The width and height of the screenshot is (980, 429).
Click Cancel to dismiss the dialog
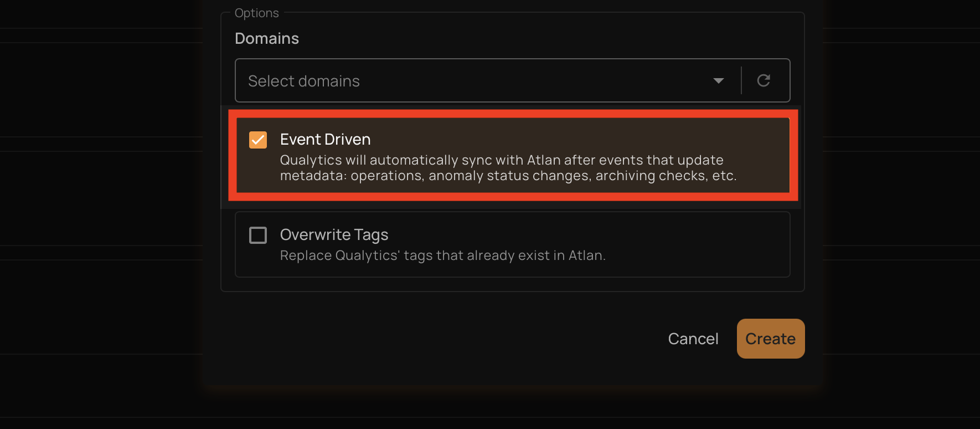(x=693, y=338)
